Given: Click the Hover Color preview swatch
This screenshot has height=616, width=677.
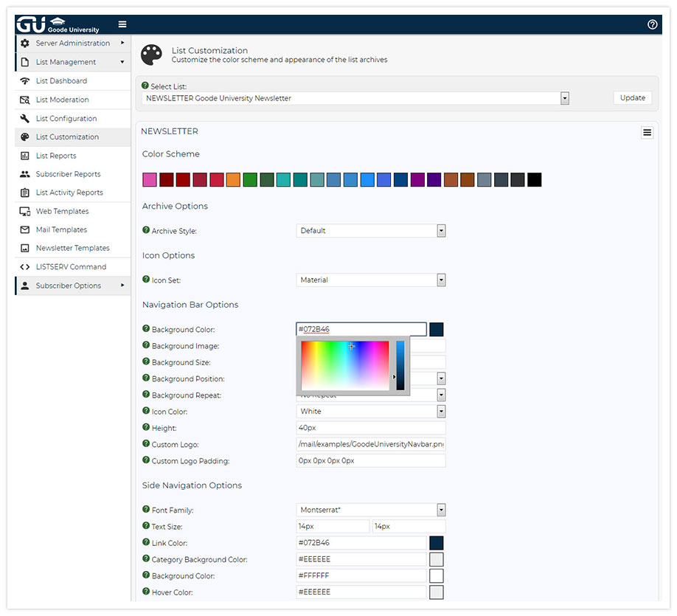Looking at the screenshot, I should click(x=436, y=592).
